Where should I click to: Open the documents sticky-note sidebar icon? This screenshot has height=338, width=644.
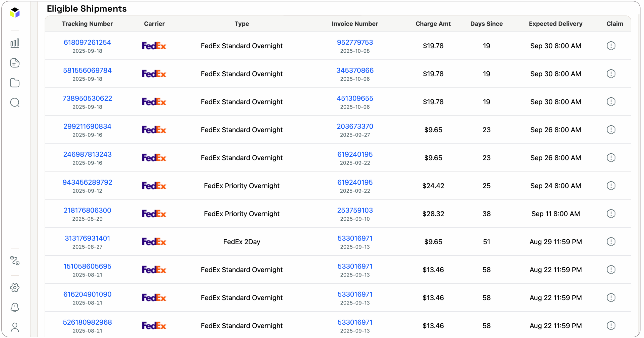15,63
